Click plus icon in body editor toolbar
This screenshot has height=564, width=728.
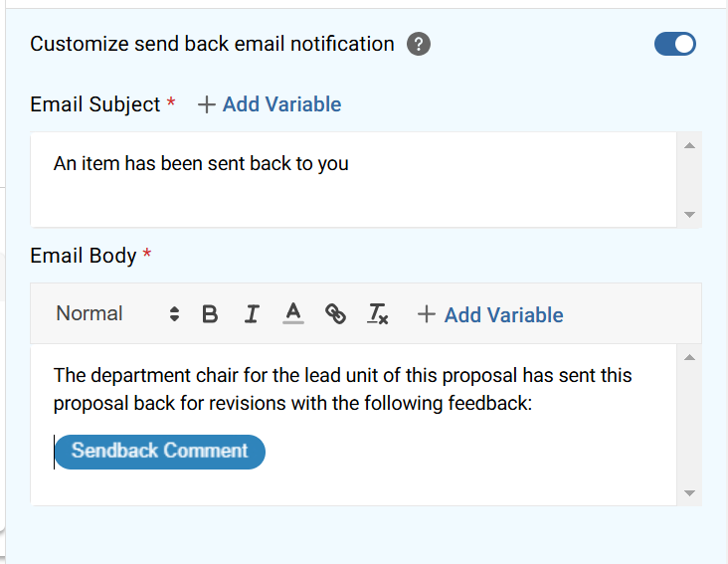point(427,315)
